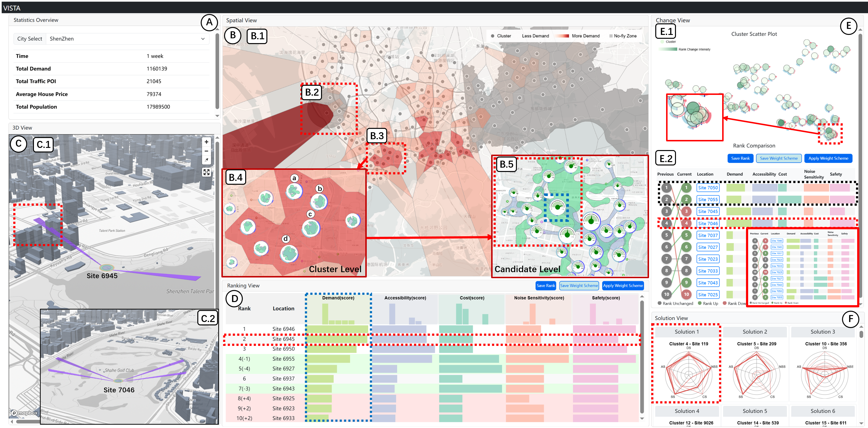Viewport: 868px width, 428px height.
Task: Zoom in on the 3D map
Action: [206, 142]
